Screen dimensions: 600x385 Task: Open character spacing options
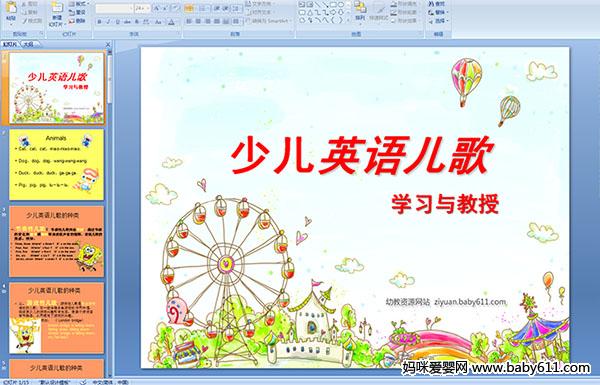click(147, 22)
